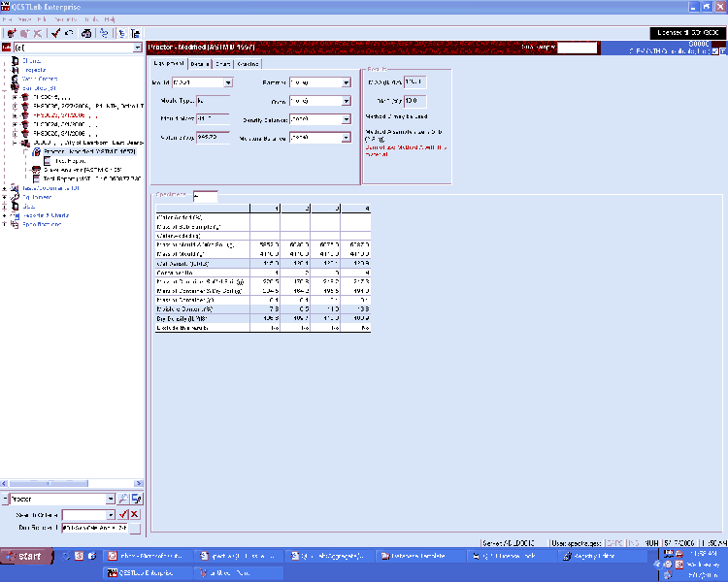Open the Proctor search type dropdown
Image resolution: width=728 pixels, height=582 pixels.
click(x=110, y=499)
